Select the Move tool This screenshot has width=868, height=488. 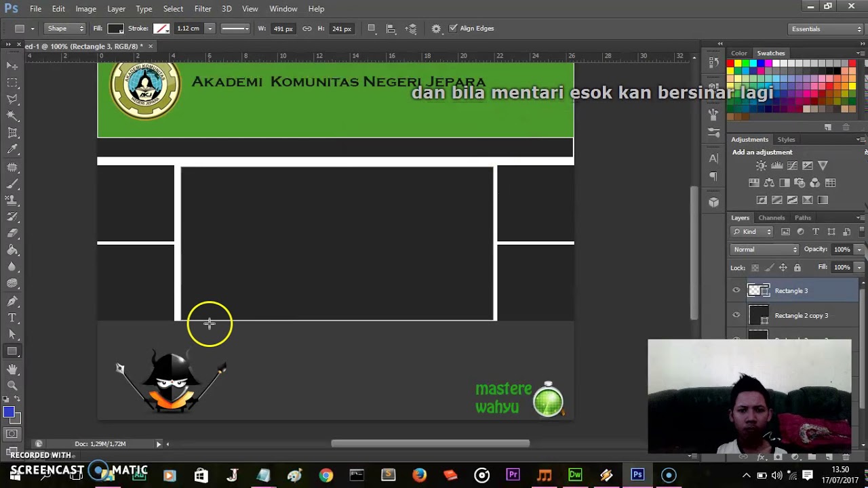pos(12,66)
